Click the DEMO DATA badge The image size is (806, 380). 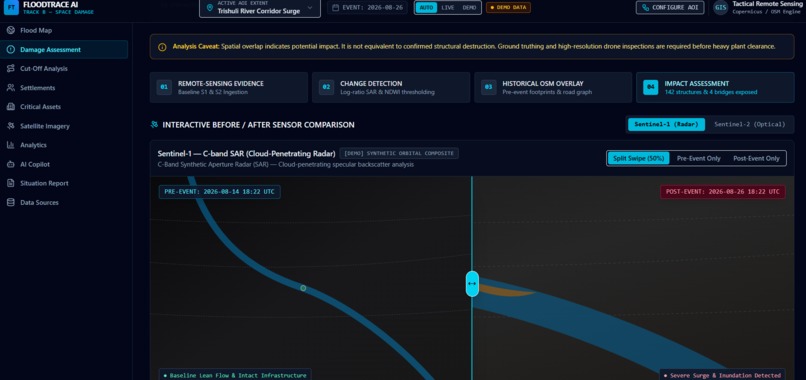(508, 8)
